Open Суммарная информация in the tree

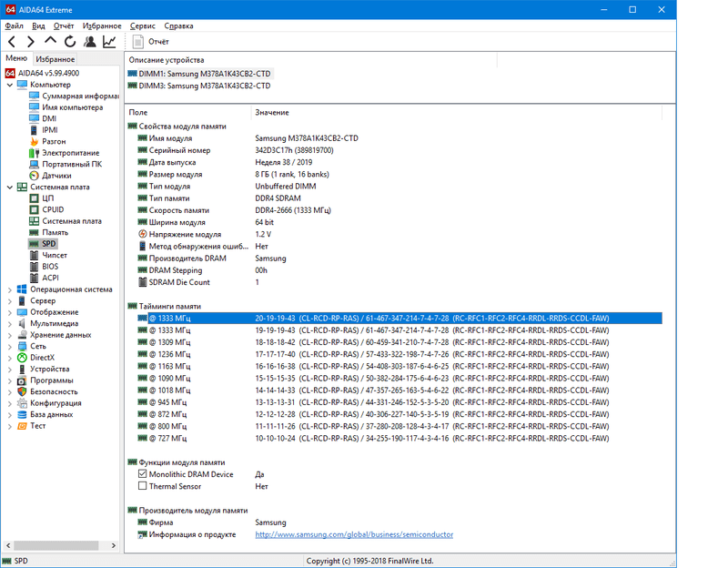point(75,96)
